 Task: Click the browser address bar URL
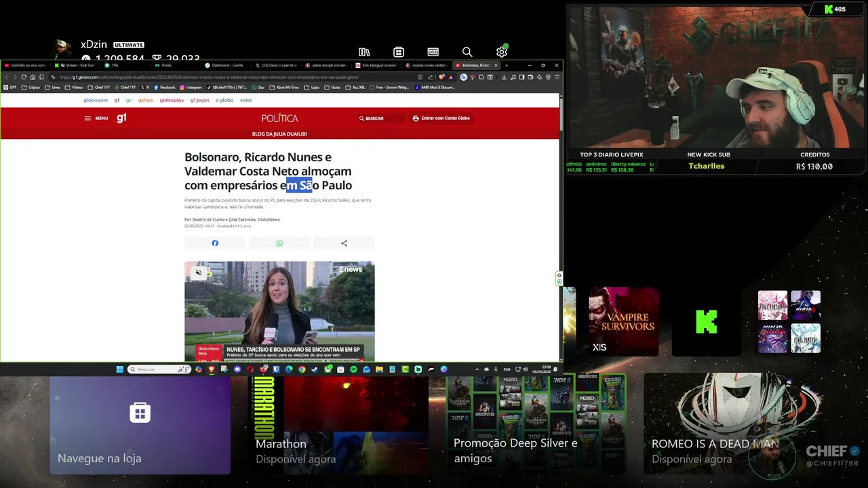[x=209, y=77]
